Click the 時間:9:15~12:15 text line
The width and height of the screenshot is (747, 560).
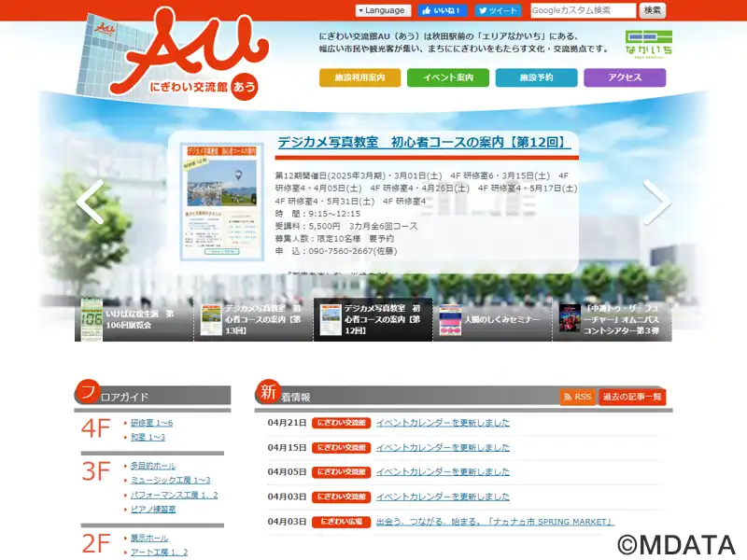pos(317,214)
